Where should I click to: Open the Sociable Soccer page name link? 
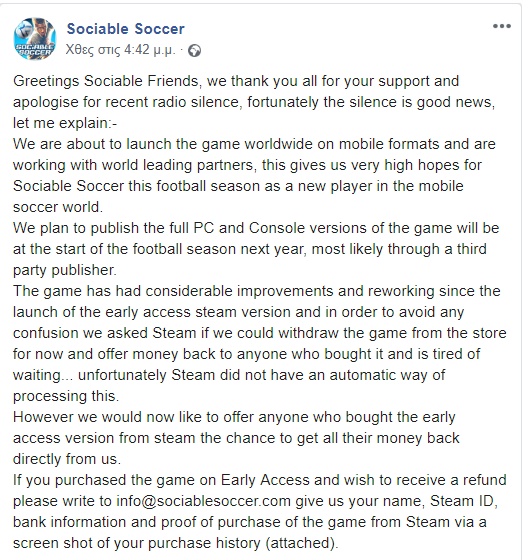pos(126,29)
